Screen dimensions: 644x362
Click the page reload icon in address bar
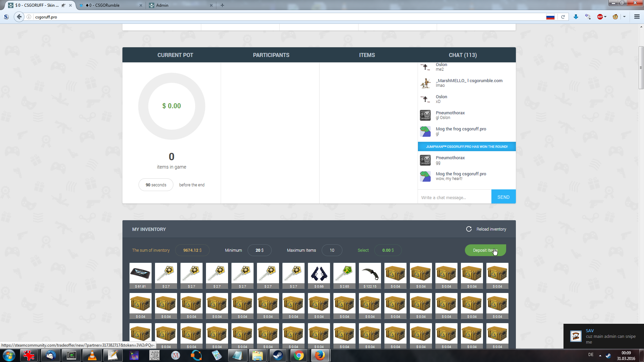(563, 17)
